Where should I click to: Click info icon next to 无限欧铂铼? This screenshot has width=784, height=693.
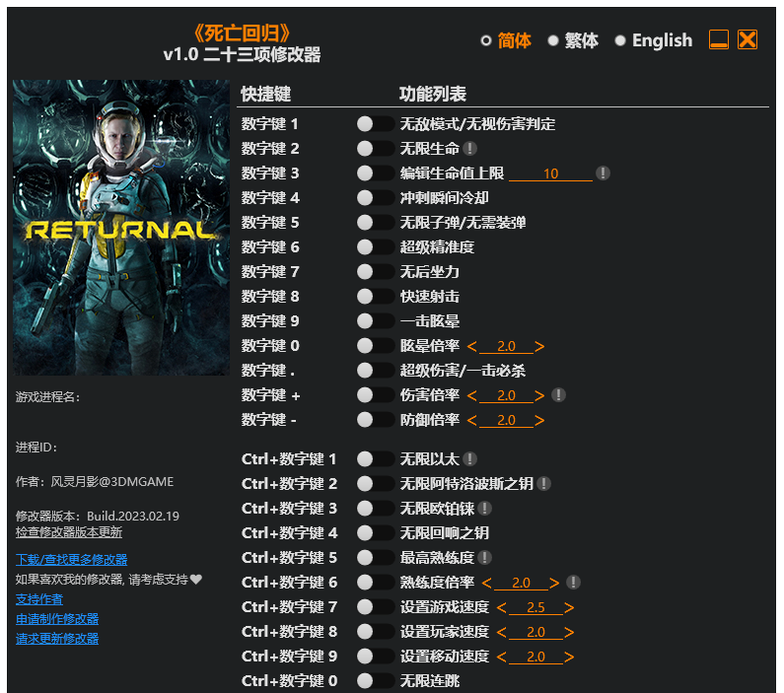click(x=484, y=508)
